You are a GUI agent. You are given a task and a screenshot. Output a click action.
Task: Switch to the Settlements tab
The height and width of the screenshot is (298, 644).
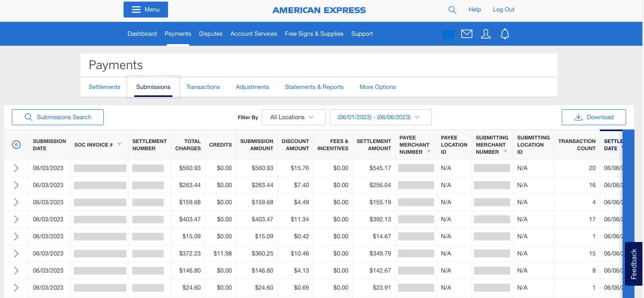104,87
